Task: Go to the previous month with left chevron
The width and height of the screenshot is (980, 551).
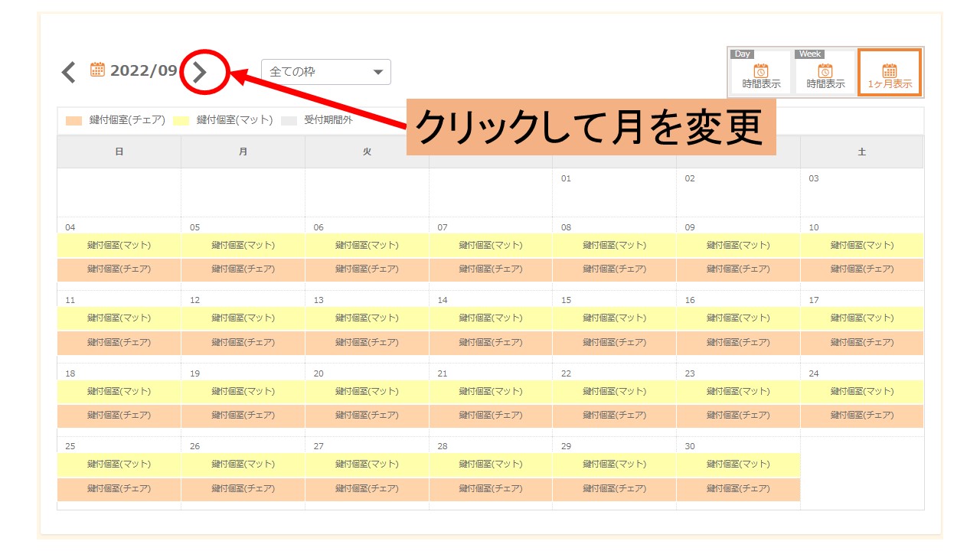Action: [69, 72]
